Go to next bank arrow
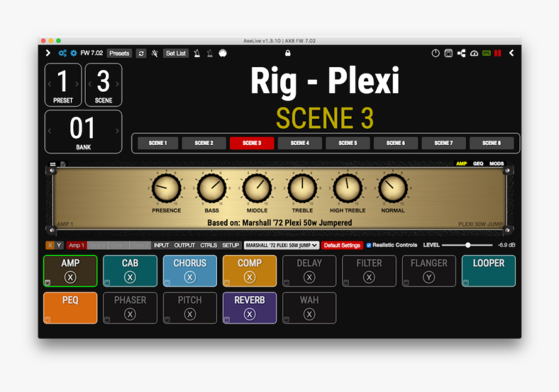This screenshot has width=559, height=392. [117, 131]
